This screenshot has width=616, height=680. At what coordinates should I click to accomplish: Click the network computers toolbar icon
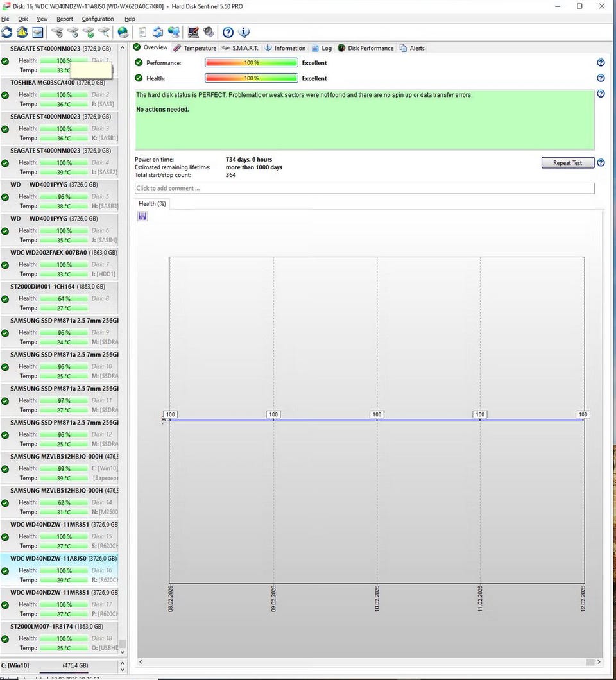pyautogui.click(x=173, y=32)
